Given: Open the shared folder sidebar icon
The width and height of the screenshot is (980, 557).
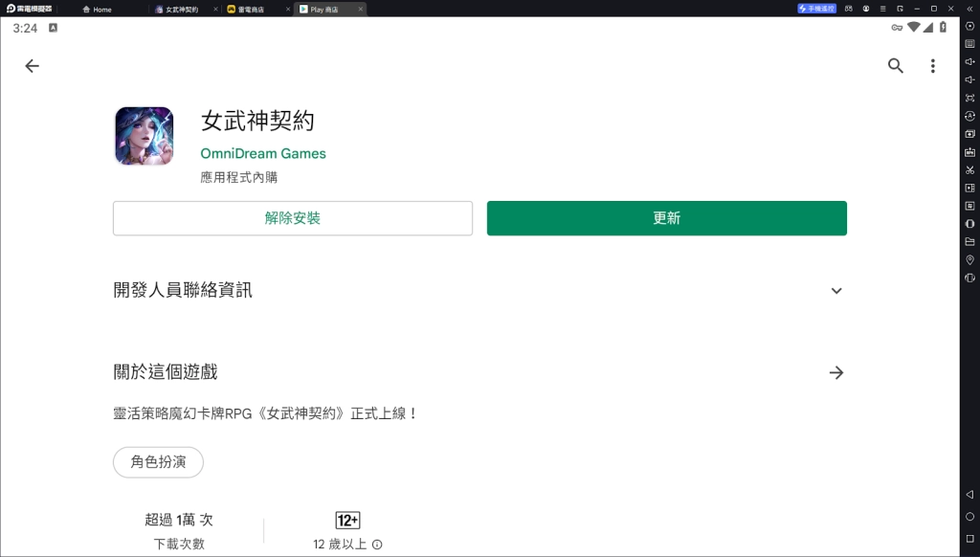Looking at the screenshot, I should coord(969,242).
